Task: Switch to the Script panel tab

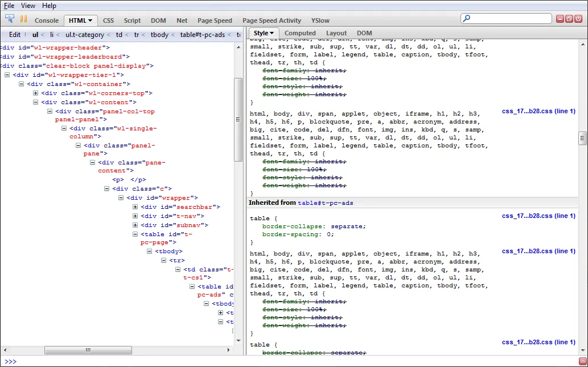Action: tap(133, 20)
